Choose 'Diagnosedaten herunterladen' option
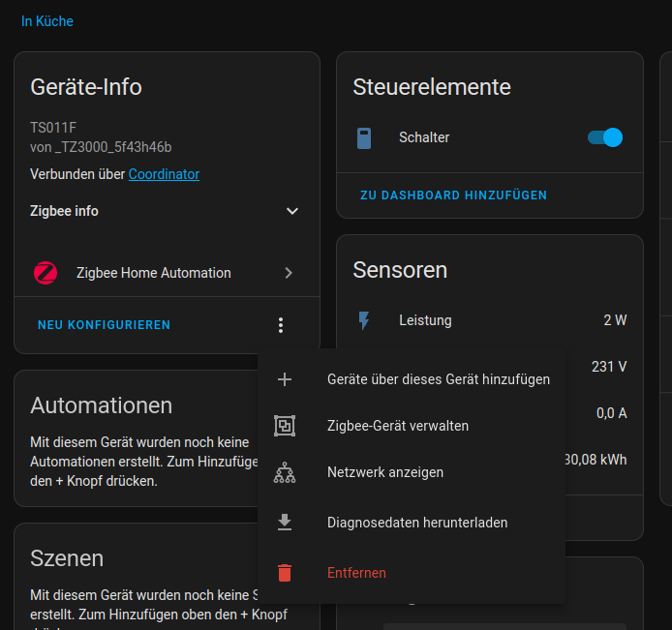Viewport: 672px width, 630px height. pyautogui.click(x=417, y=523)
